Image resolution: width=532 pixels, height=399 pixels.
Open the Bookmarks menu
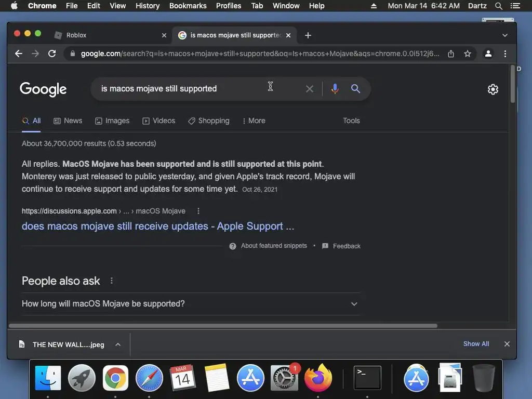(188, 6)
